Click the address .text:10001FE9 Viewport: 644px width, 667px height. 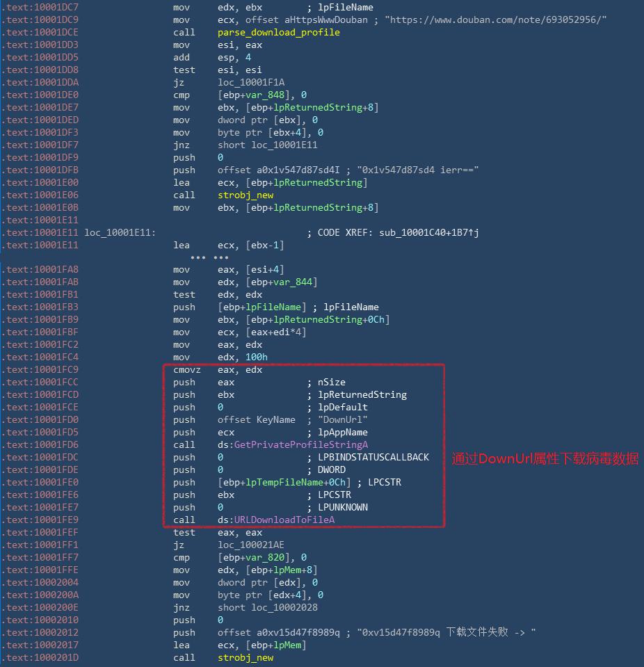pos(42,520)
